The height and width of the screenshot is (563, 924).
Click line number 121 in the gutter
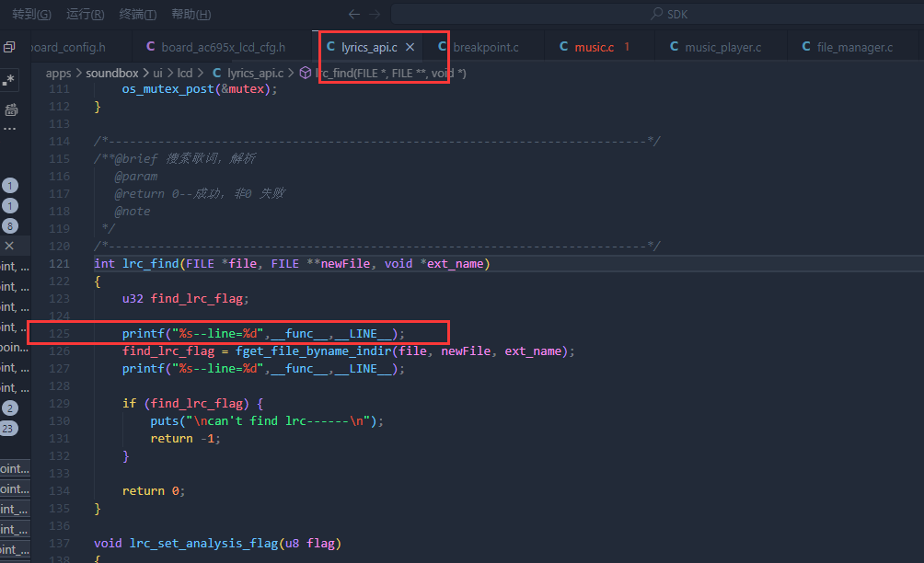(x=59, y=264)
